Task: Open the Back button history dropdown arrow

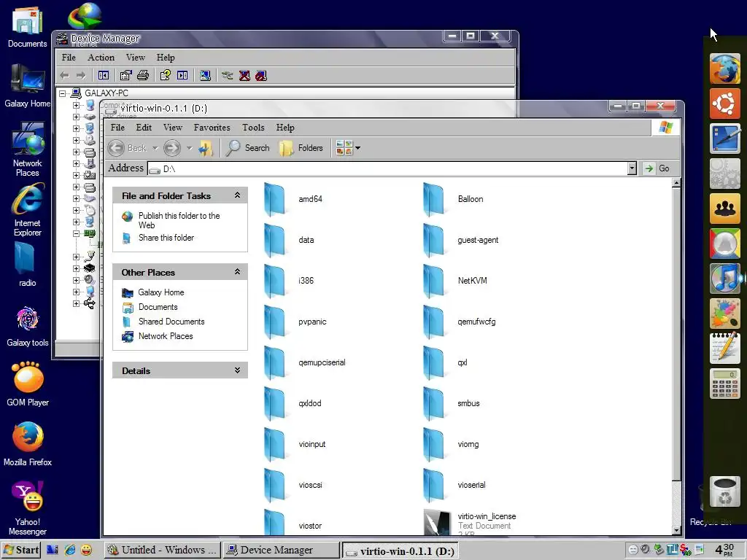Action: (155, 148)
